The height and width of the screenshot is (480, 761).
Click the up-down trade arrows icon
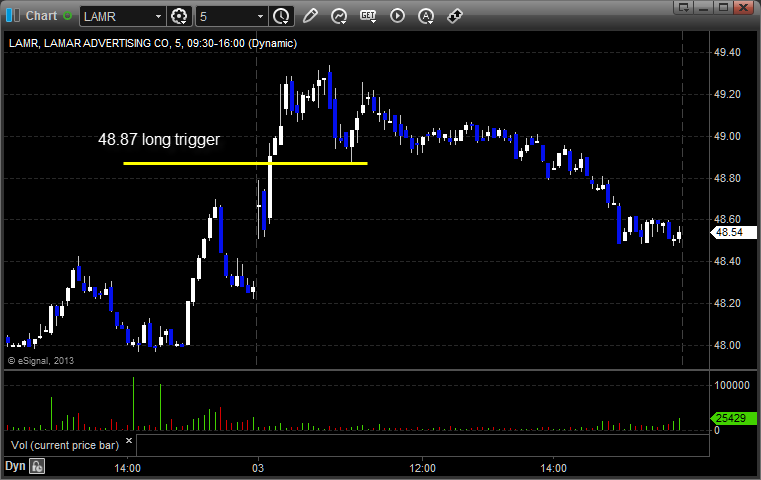(455, 16)
